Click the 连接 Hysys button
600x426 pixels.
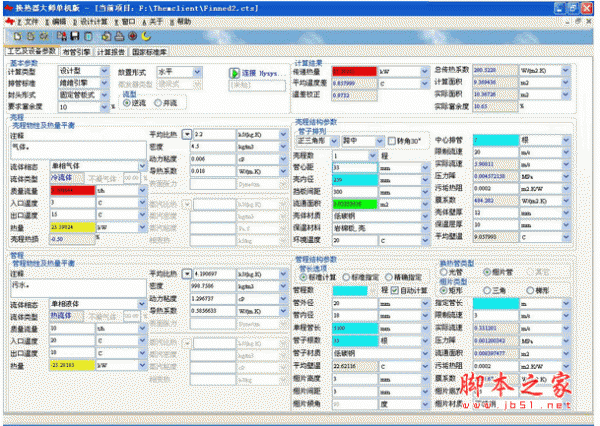click(257, 73)
